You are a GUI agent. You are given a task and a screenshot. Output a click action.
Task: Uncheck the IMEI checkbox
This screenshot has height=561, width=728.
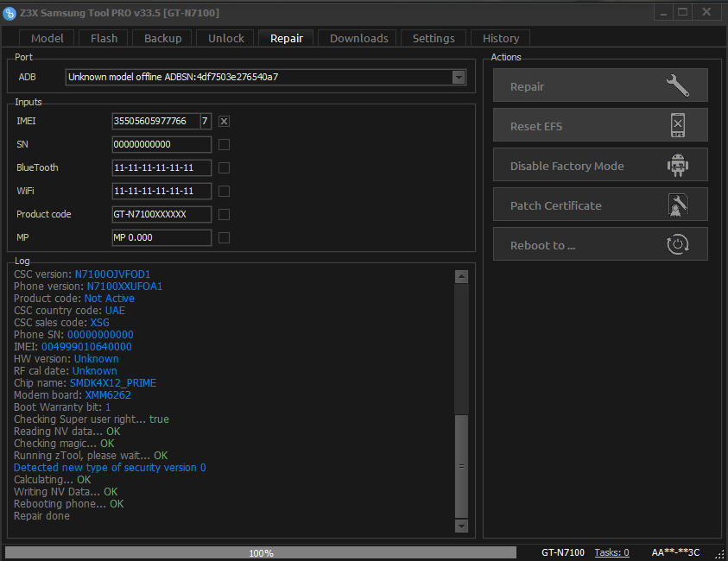pyautogui.click(x=224, y=122)
